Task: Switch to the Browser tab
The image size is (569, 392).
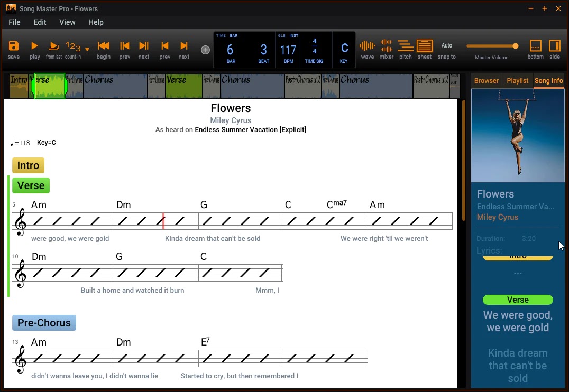Action: pos(486,80)
